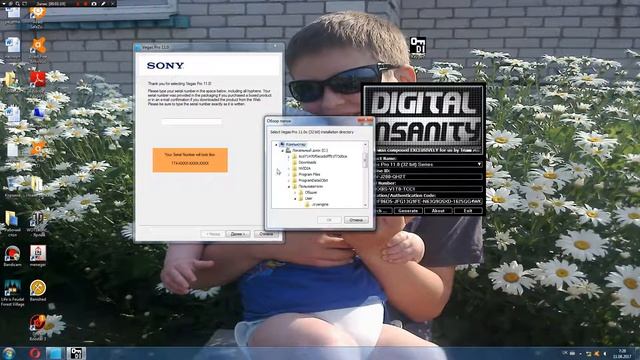Select the Digital Insanity key icon on desktop
This screenshot has height=360, width=640.
[418, 46]
